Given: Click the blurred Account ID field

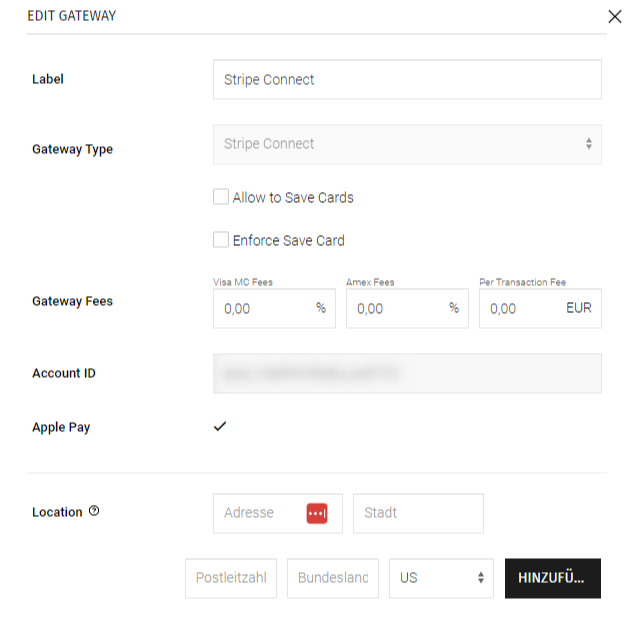Looking at the screenshot, I should point(407,373).
